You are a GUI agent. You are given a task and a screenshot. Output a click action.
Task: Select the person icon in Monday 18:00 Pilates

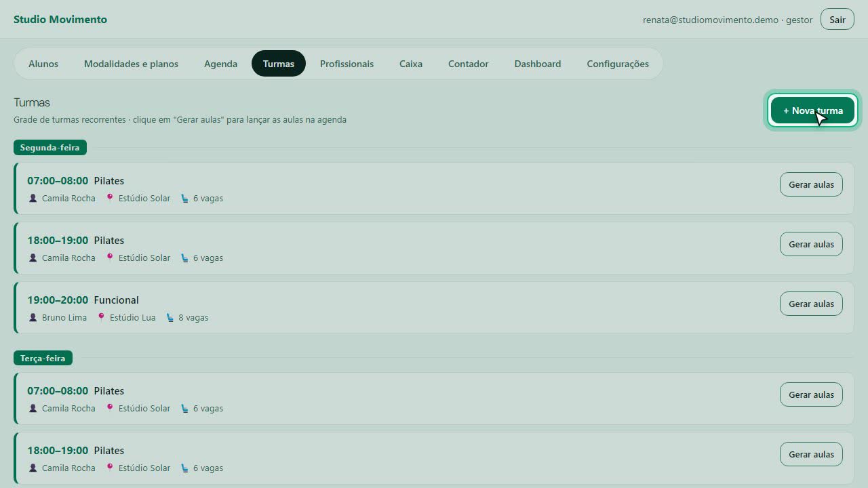tap(33, 258)
